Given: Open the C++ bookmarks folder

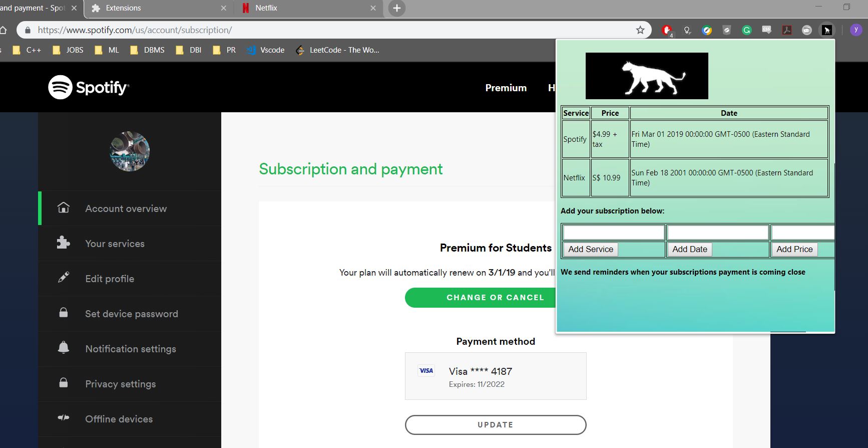Looking at the screenshot, I should 27,50.
